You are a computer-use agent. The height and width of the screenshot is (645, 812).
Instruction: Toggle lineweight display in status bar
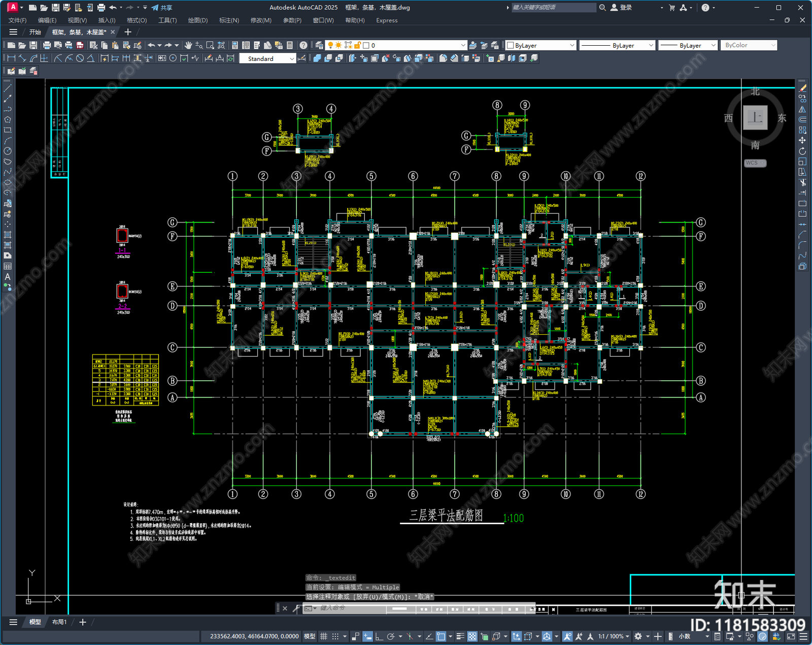[460, 636]
